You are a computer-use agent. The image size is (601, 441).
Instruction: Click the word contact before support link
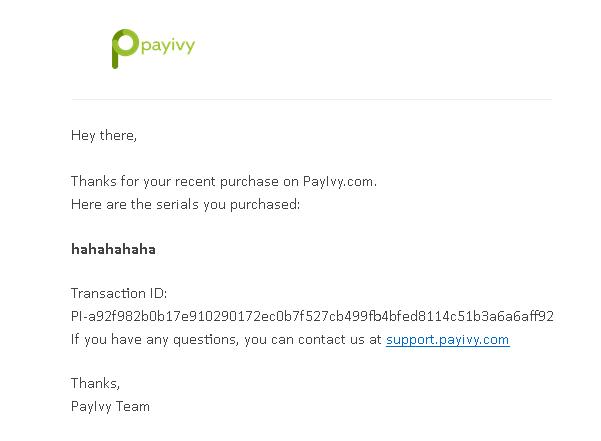coord(323,339)
